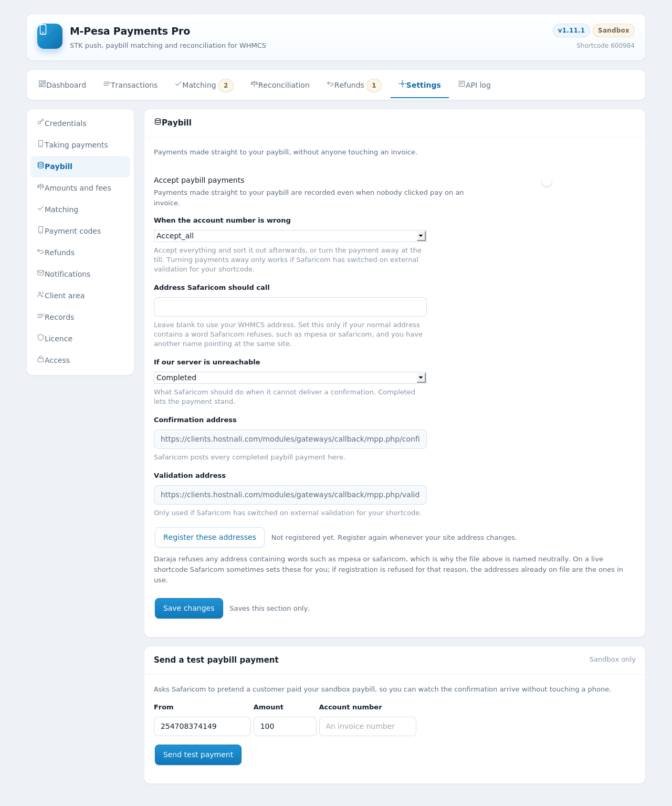Click the Dashboard grid icon

[42, 84]
